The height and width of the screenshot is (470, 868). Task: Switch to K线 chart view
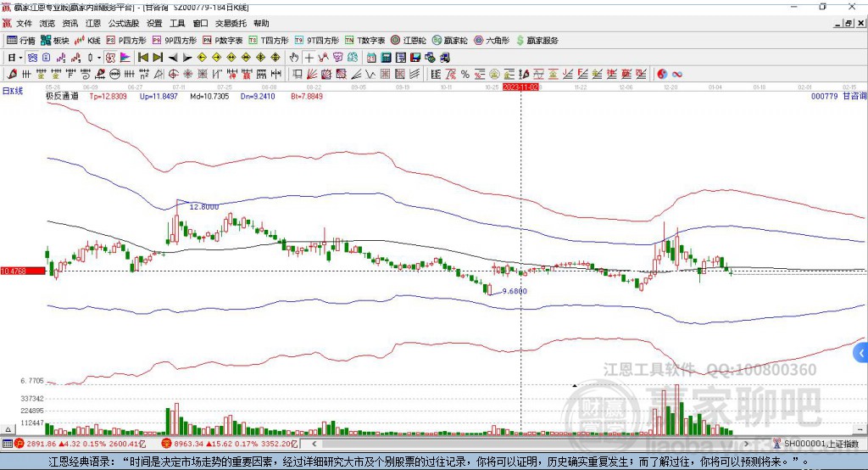87,41
